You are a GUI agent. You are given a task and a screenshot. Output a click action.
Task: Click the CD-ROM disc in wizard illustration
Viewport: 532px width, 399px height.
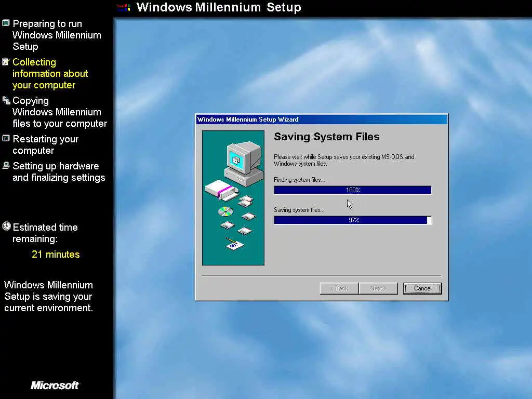225,212
